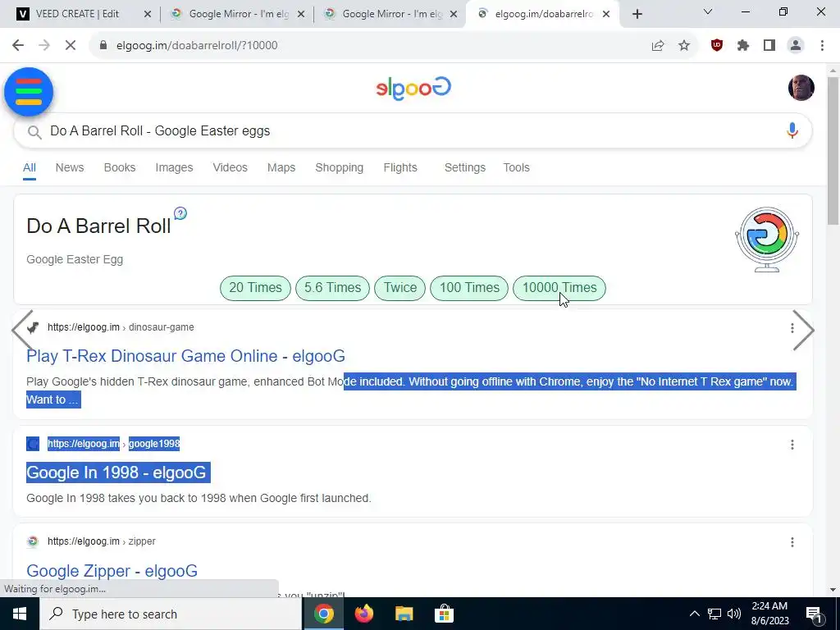
Task: Open the notification center icon
Action: (x=815, y=615)
